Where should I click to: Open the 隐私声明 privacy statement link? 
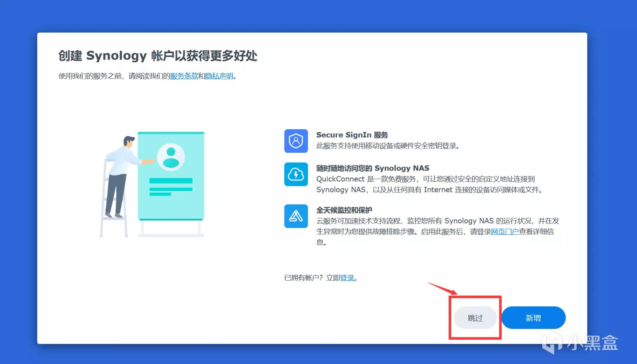pyautogui.click(x=219, y=76)
